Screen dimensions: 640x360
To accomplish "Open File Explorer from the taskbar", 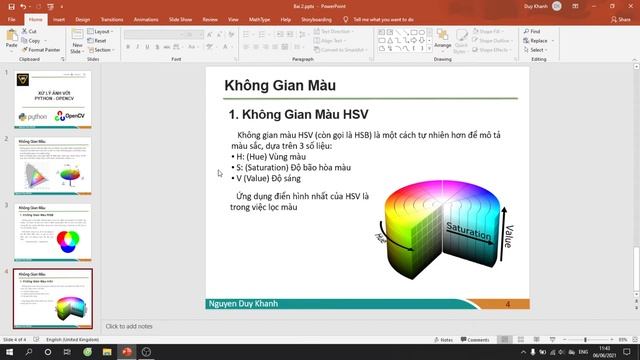I will [x=107, y=352].
